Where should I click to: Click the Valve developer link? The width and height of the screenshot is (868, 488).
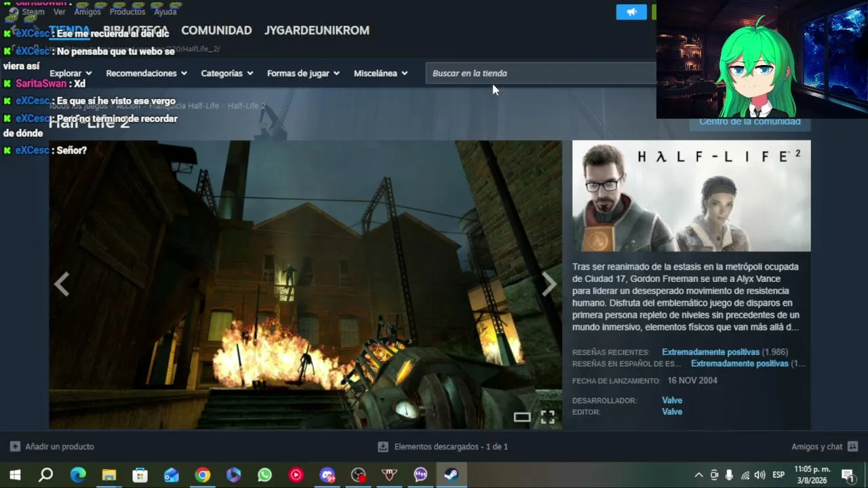672,401
